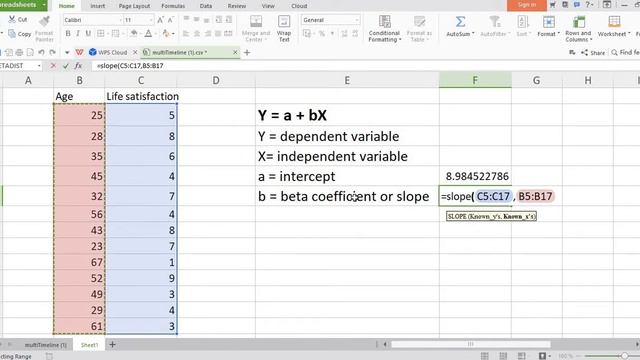Confirm formula with the checkmark icon
This screenshot has width=640, height=360.
click(65, 65)
